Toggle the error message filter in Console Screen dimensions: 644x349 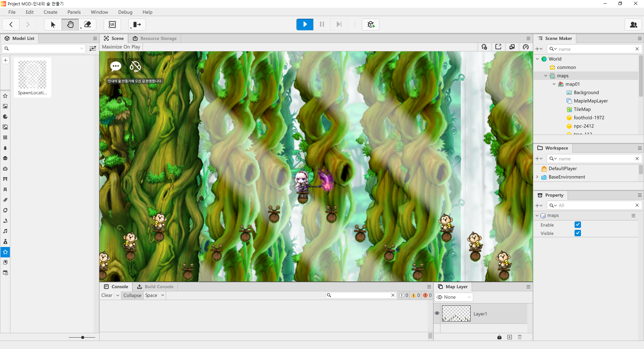tap(427, 295)
